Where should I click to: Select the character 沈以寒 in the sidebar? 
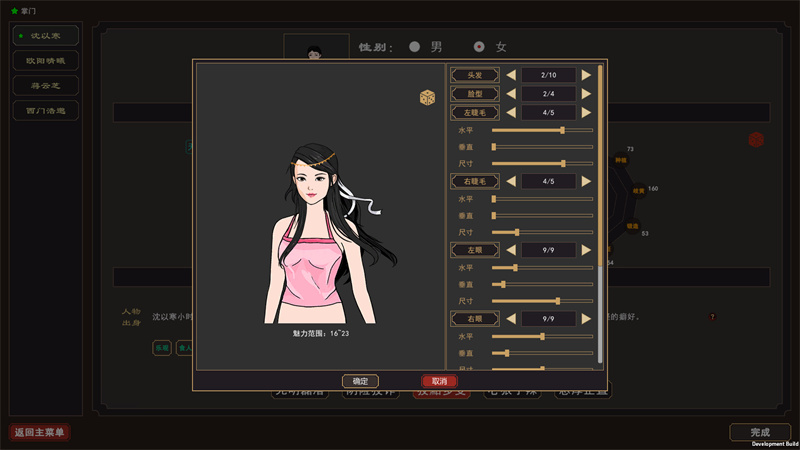(46, 35)
